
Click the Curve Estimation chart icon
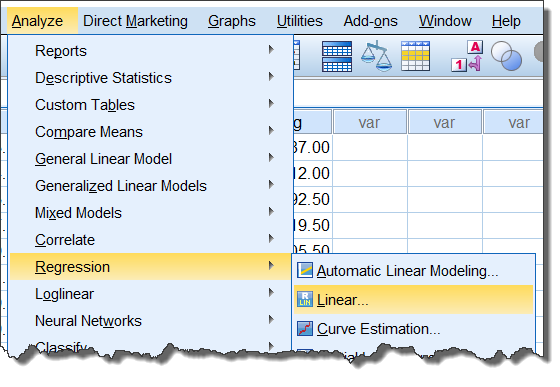[x=305, y=328]
